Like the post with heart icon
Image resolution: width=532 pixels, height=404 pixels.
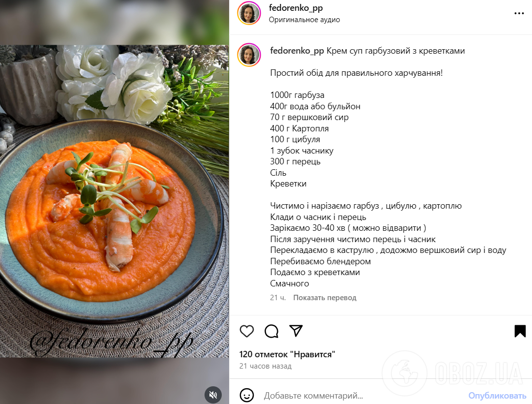pos(247,331)
